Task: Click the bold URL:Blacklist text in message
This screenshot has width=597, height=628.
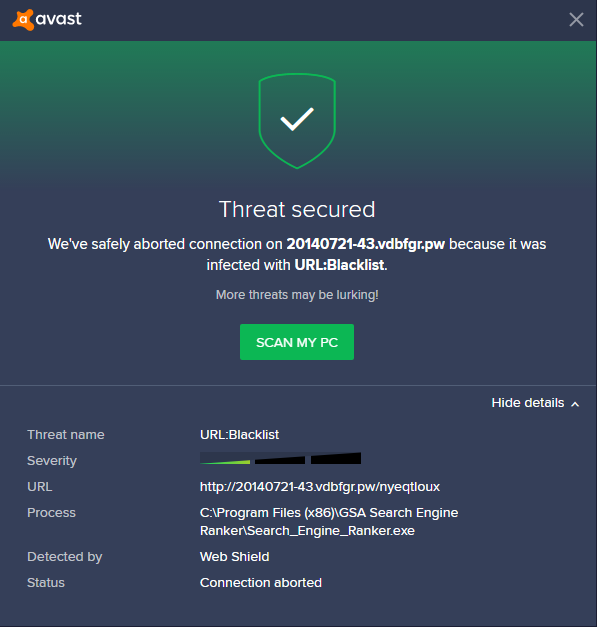Action: 340,265
